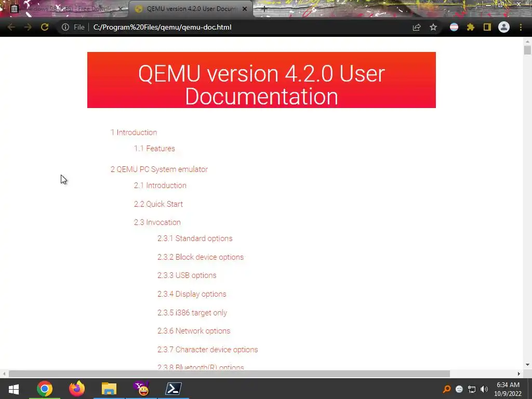
Task: Open the Yahoo Messenger taskbar icon
Action: 141,389
